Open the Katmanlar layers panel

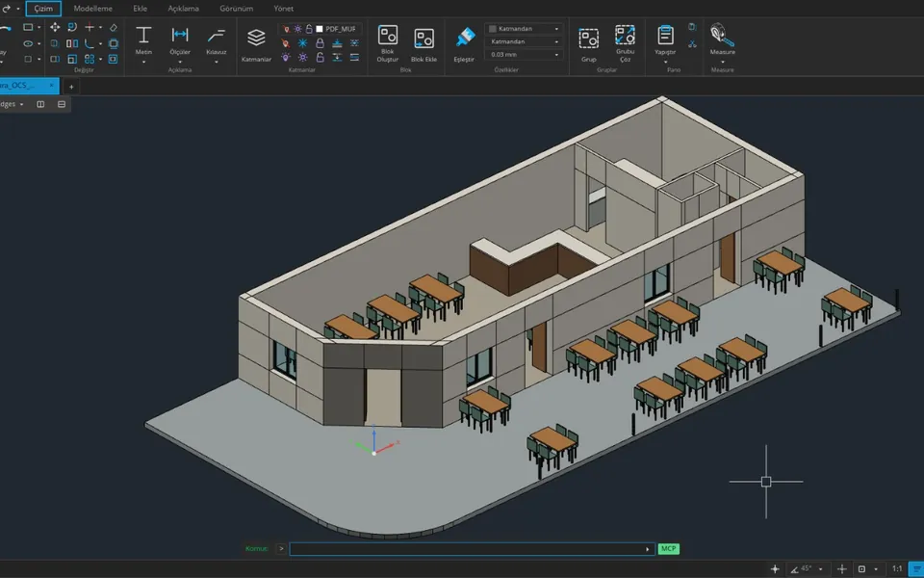point(256,45)
